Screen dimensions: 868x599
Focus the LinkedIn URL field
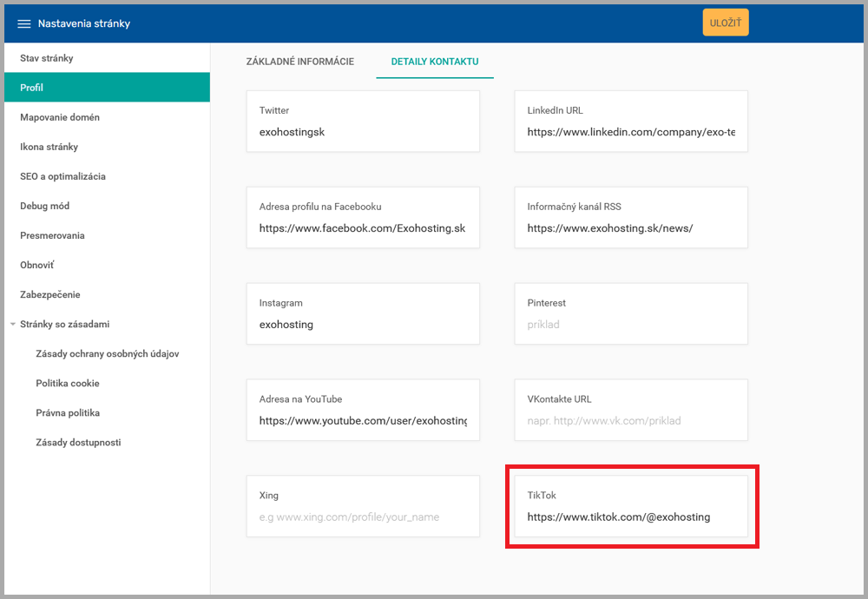[630, 133]
